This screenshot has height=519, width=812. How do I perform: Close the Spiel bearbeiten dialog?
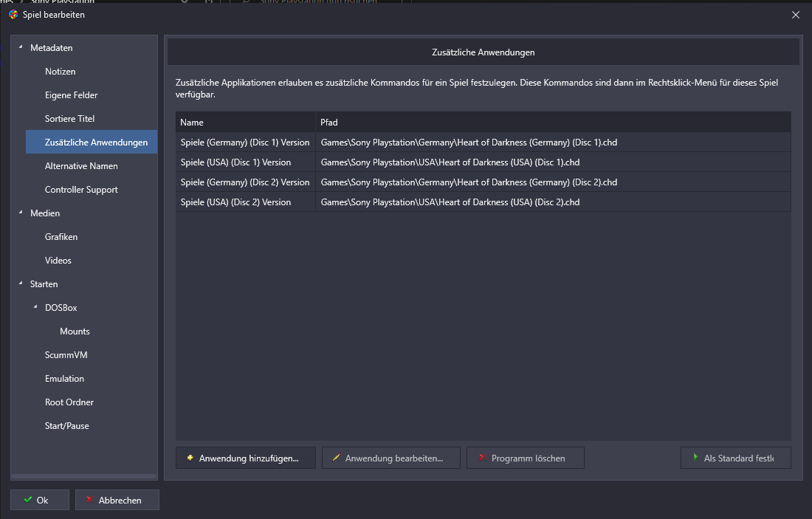click(796, 15)
